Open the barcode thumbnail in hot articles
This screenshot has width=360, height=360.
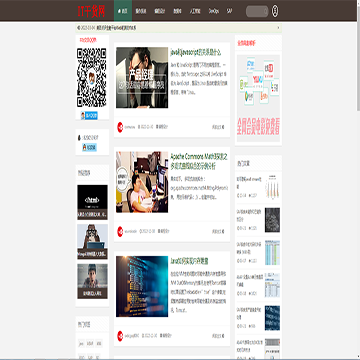272,348
